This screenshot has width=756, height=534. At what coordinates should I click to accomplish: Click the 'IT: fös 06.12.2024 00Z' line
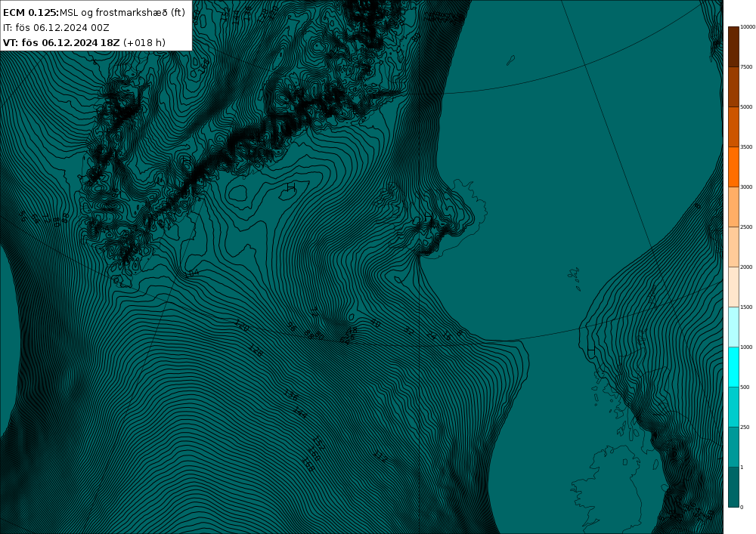(56, 27)
